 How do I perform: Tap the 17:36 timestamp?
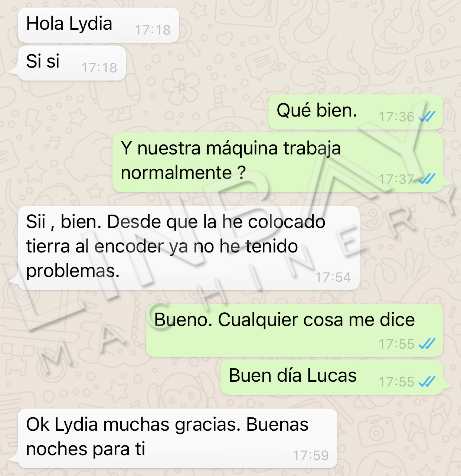(396, 117)
